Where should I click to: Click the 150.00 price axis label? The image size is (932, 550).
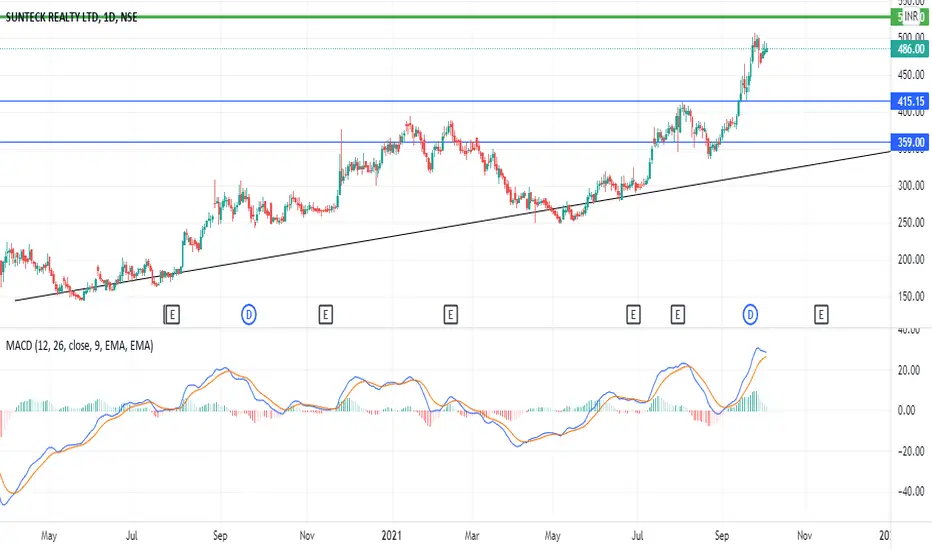[x=911, y=296]
